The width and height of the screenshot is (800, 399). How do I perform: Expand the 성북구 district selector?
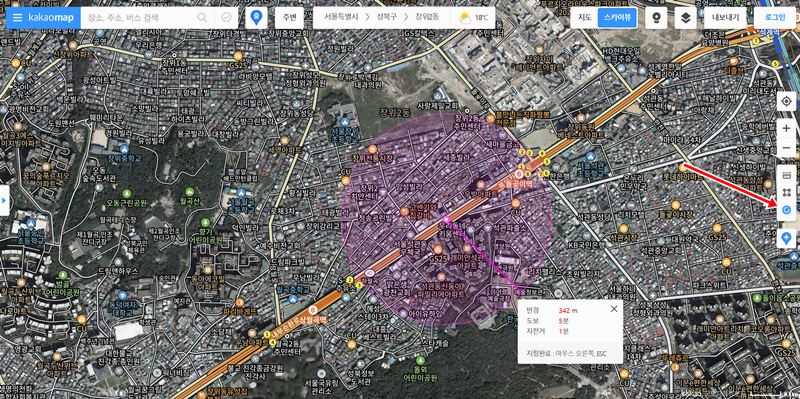pyautogui.click(x=386, y=18)
